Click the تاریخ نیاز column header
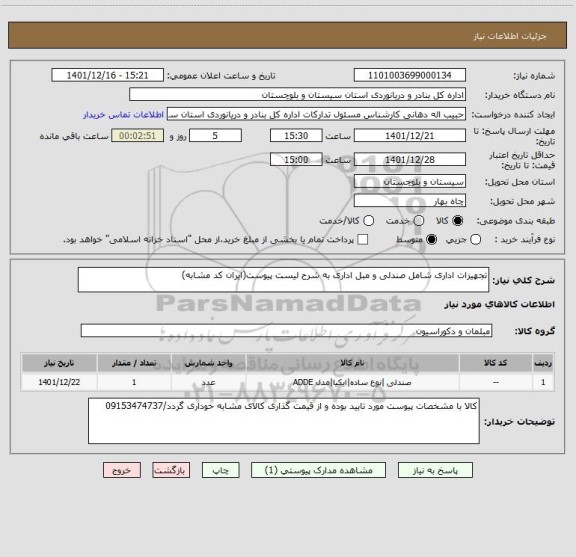 [59, 363]
